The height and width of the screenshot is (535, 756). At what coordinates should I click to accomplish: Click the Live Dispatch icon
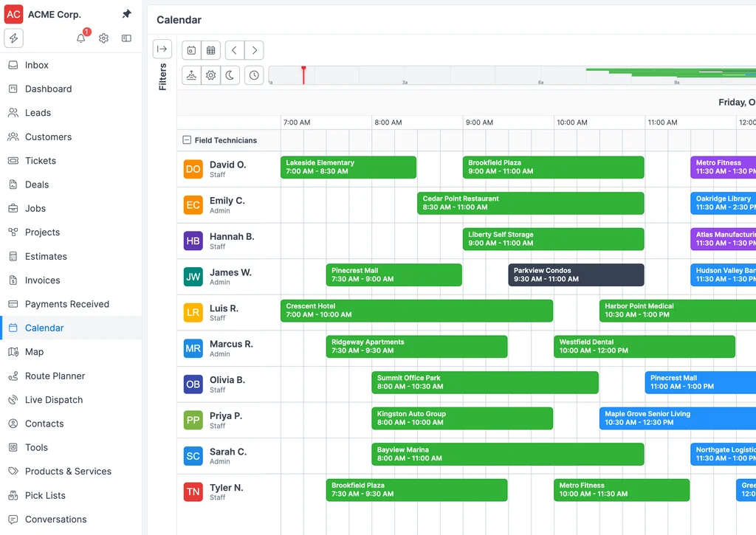pyautogui.click(x=13, y=399)
